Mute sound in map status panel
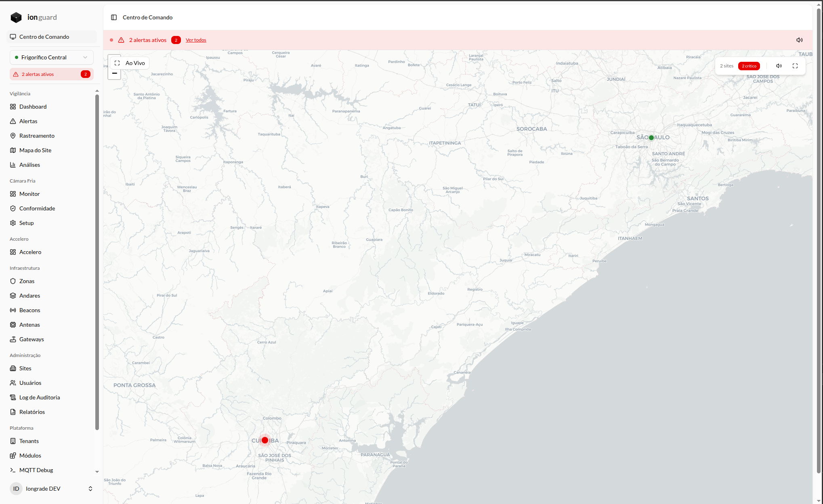Screen dimensions: 823x504 pos(779,66)
